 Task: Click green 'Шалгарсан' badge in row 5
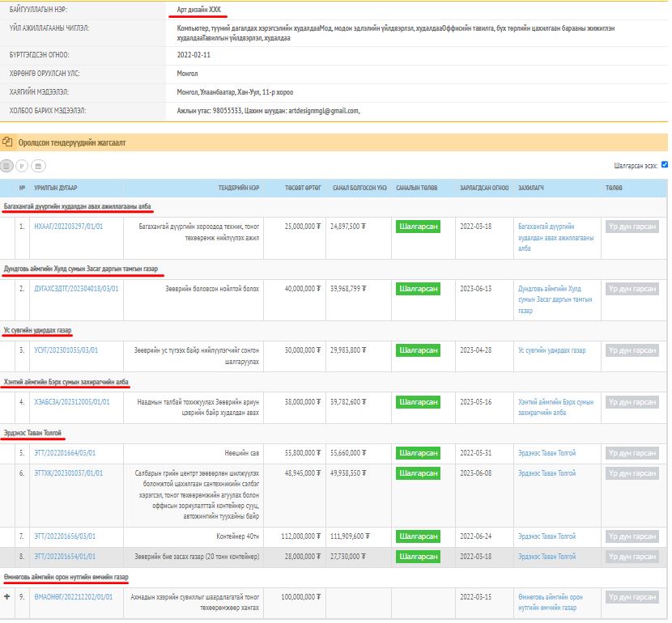[419, 453]
